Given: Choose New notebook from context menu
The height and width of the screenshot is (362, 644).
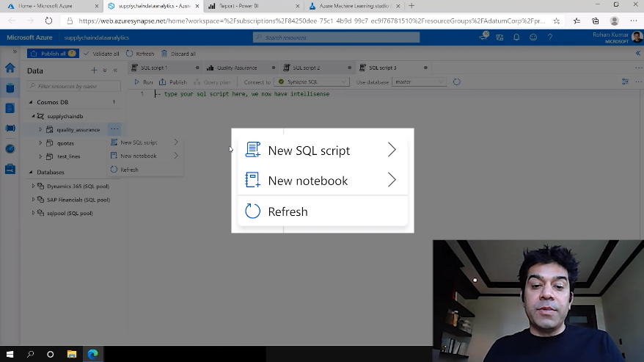Looking at the screenshot, I should point(139,156).
